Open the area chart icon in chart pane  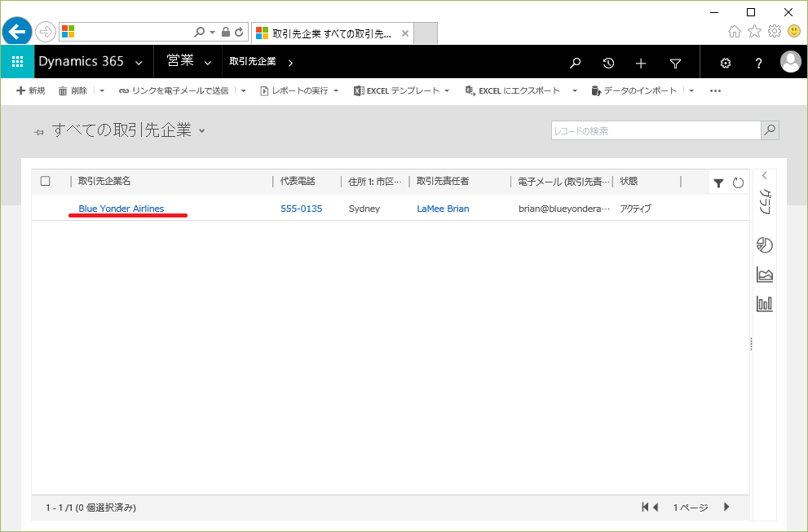765,275
